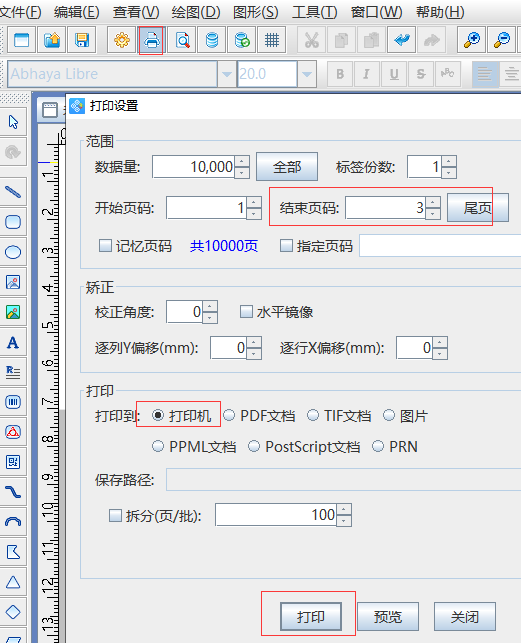Select TIF文档 radio option
Screen dimensions: 521x643
coord(313,415)
